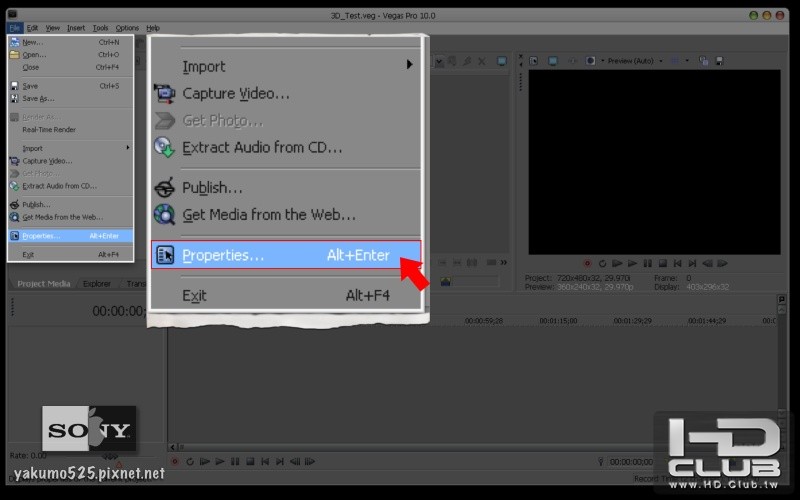The height and width of the screenshot is (500, 800).
Task: Toggle Preview on External Monitor in preview toolbar
Action: 553,61
